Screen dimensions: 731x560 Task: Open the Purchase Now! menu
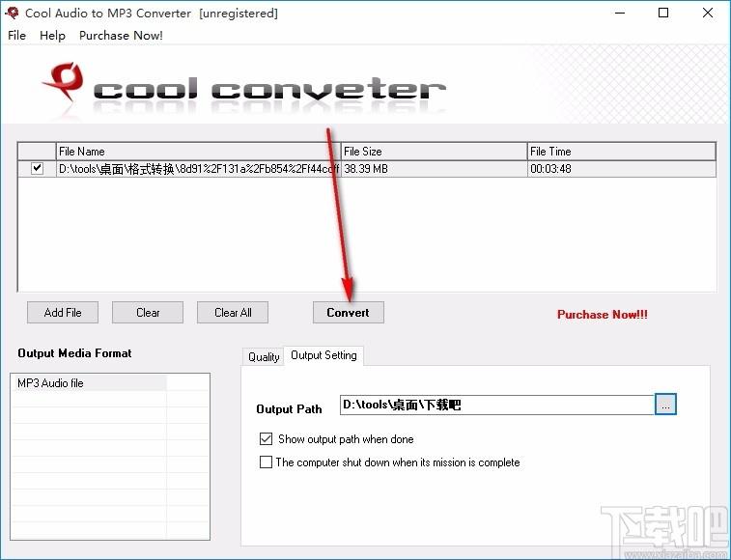(121, 36)
